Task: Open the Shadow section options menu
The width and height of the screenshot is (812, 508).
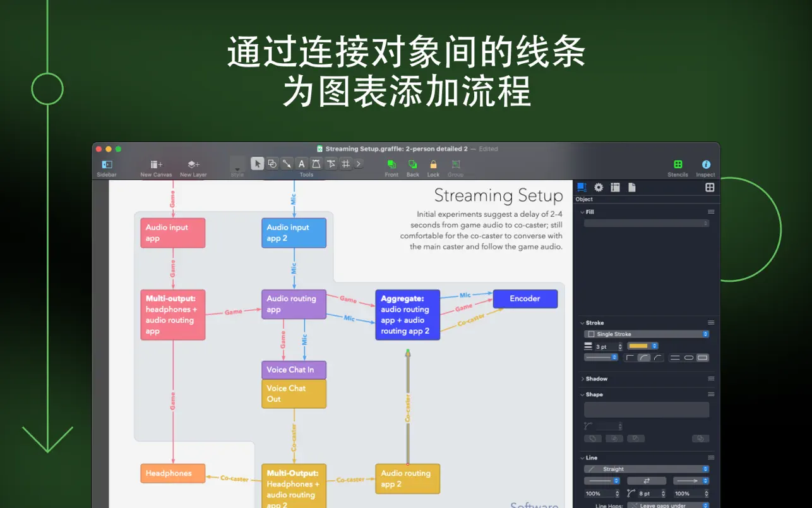Action: tap(711, 379)
